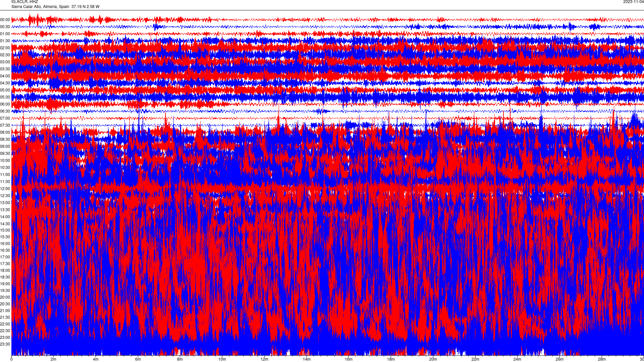Image resolution: width=644 pixels, height=362 pixels.
Task: Click the 2m tick label on the time axis
Action: pyautogui.click(x=54, y=359)
